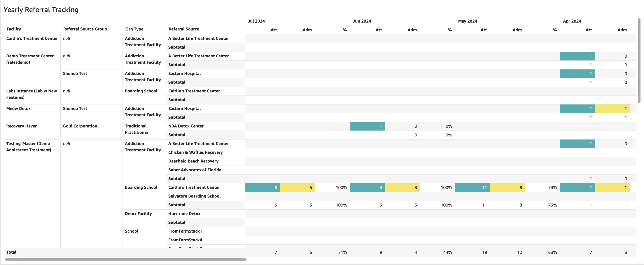Select the Apr 2024 month header
Image resolution: width=644 pixels, height=265 pixels.
tap(572, 21)
